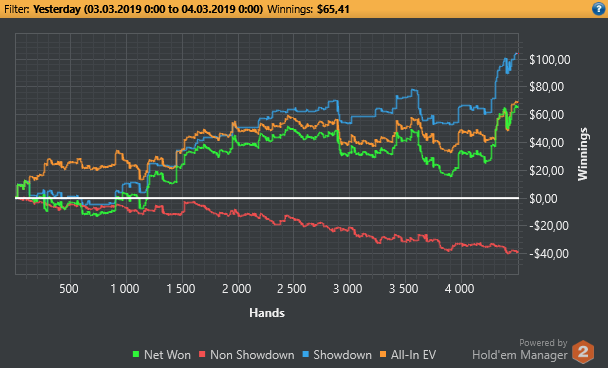Screen dimensions: 608x368
Task: Click the 2 500 hands x-axis label
Action: click(292, 289)
